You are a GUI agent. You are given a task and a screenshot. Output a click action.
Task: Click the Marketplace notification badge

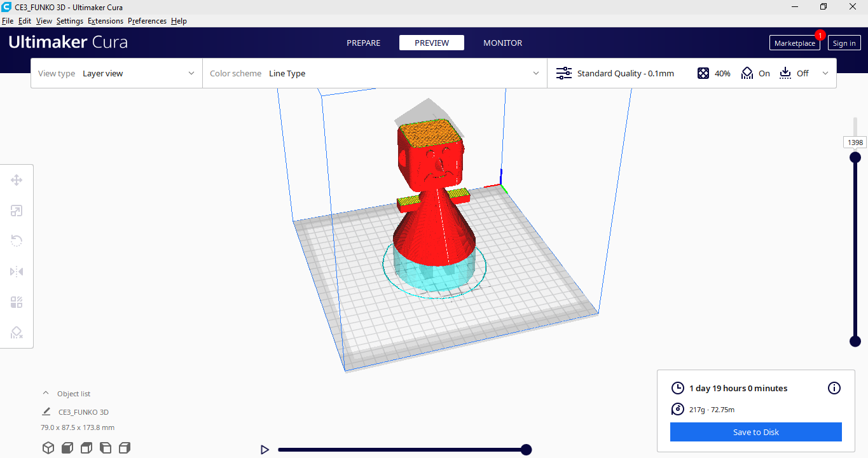820,35
